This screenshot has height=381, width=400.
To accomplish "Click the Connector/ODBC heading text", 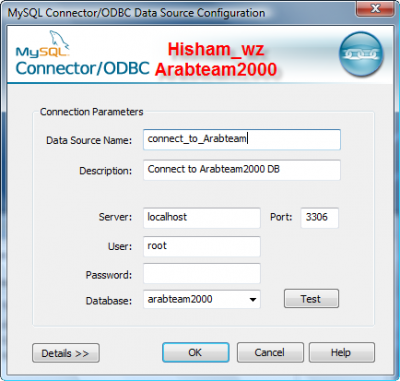I will coord(82,68).
